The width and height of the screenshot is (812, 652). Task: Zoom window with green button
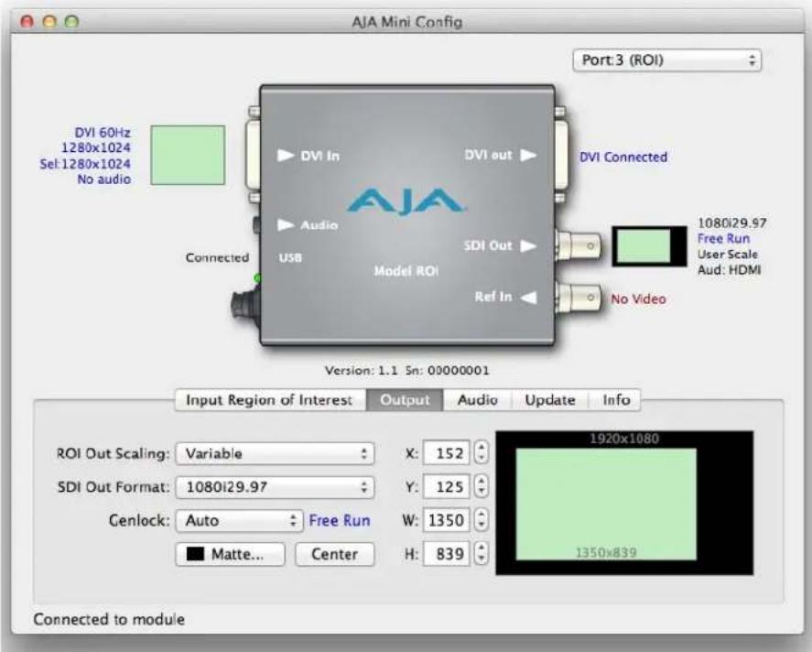click(71, 22)
